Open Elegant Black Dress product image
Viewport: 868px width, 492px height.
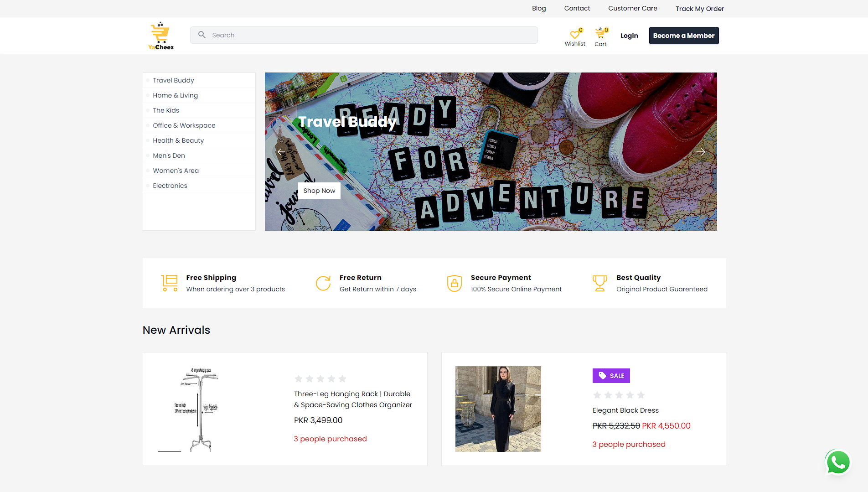[498, 409]
